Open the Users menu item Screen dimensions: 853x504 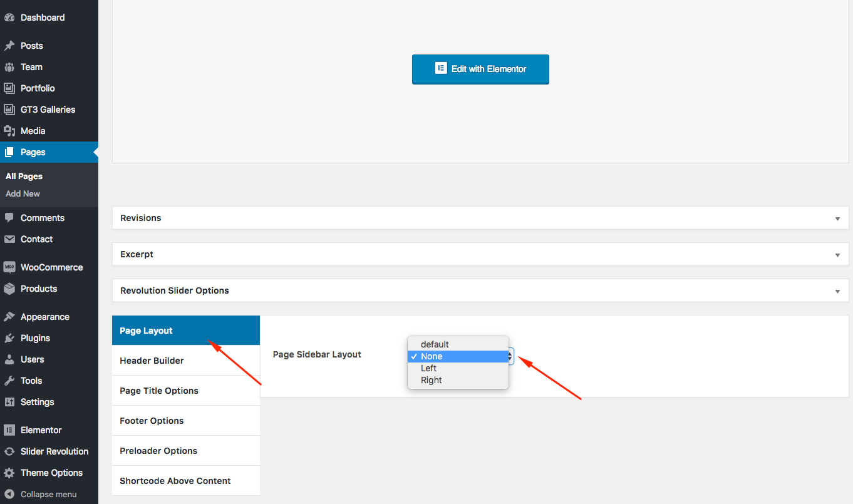click(49, 359)
